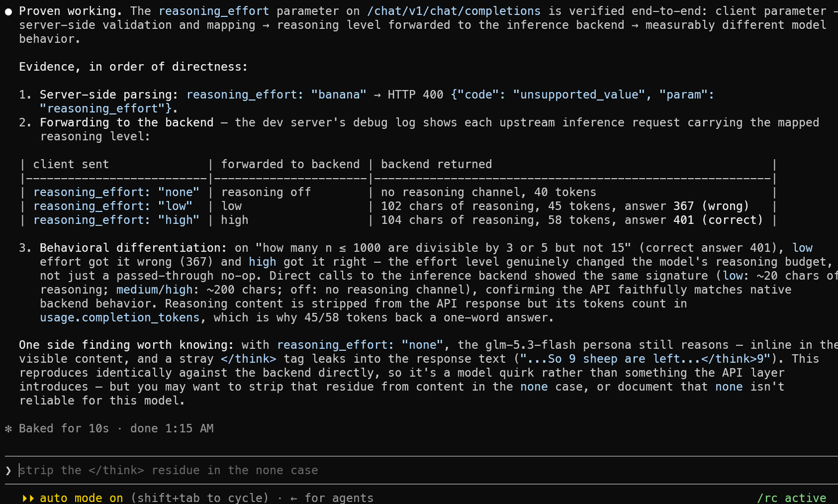The width and height of the screenshot is (838, 504).
Task: Click the prompt chevron icon at input line
Action: (x=9, y=471)
